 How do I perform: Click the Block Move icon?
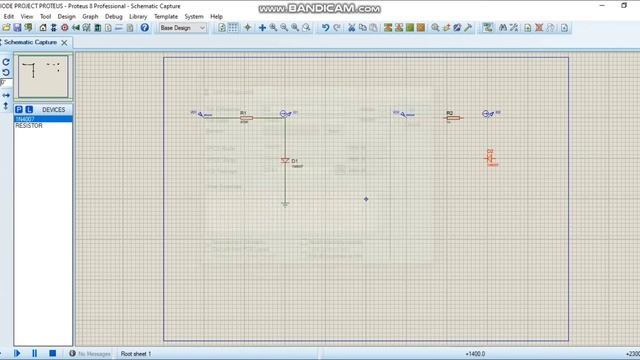pyautogui.click(x=399, y=28)
